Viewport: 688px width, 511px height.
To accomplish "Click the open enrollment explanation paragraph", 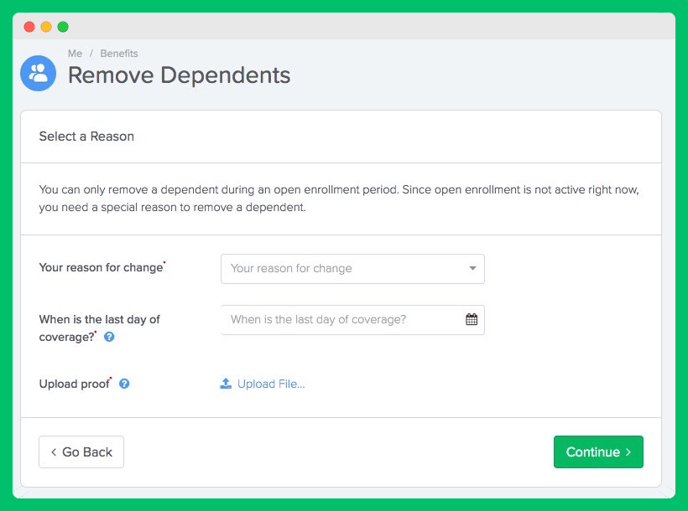I will (339, 198).
